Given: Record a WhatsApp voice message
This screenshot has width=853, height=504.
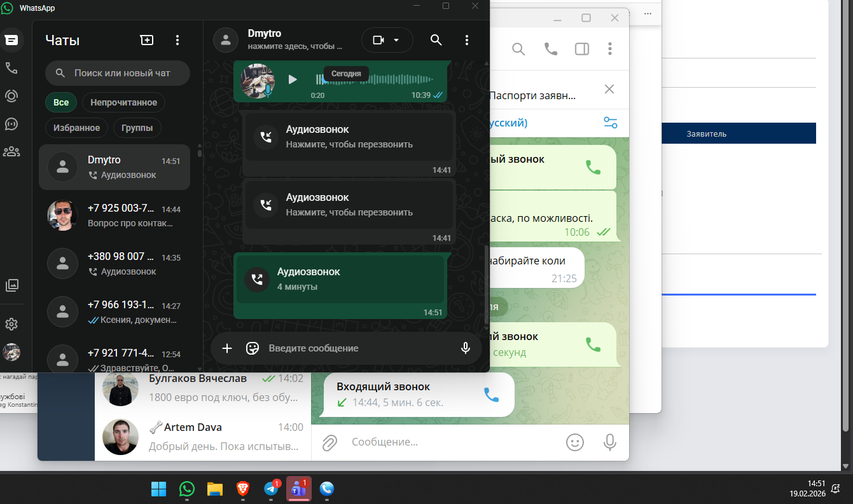Looking at the screenshot, I should (x=466, y=348).
